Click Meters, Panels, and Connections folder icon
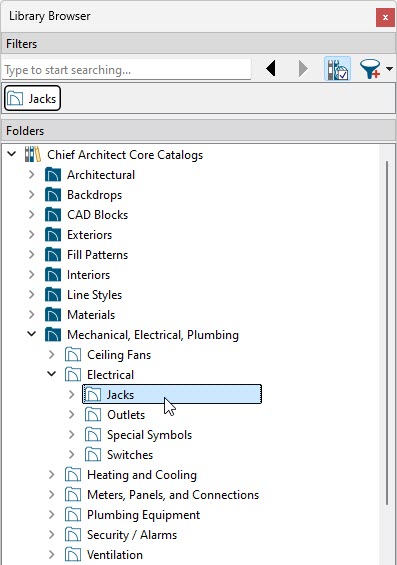The height and width of the screenshot is (565, 397). 73,495
